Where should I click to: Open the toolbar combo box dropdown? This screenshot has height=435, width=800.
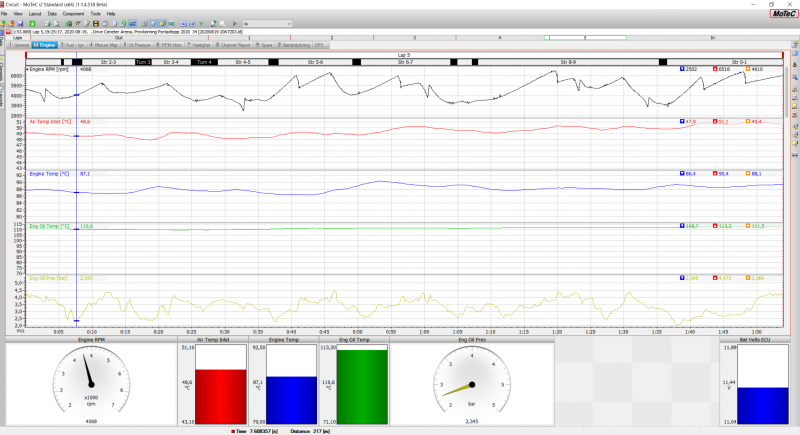[x=290, y=22]
